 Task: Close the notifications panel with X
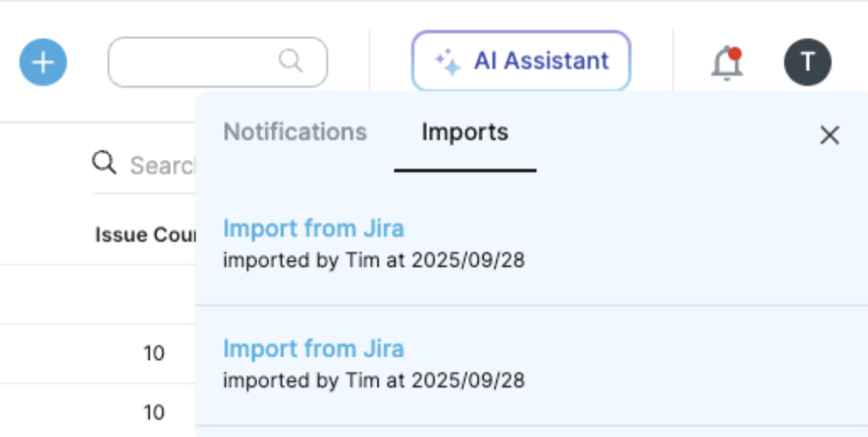tap(829, 135)
